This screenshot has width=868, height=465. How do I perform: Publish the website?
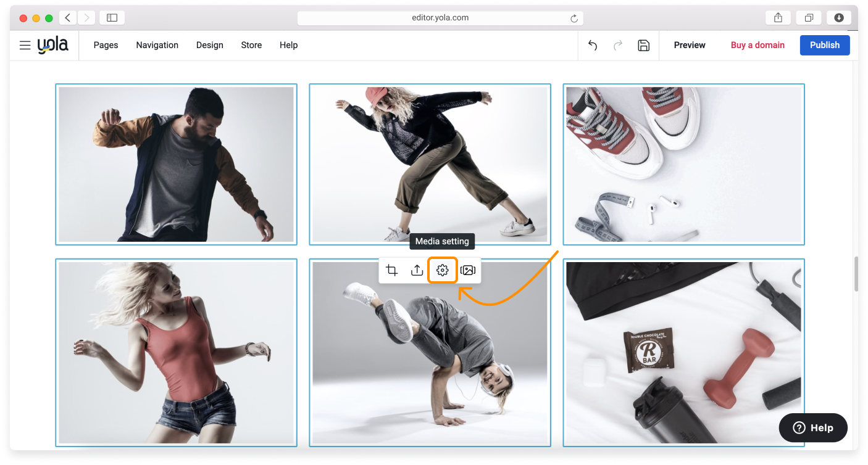(825, 45)
